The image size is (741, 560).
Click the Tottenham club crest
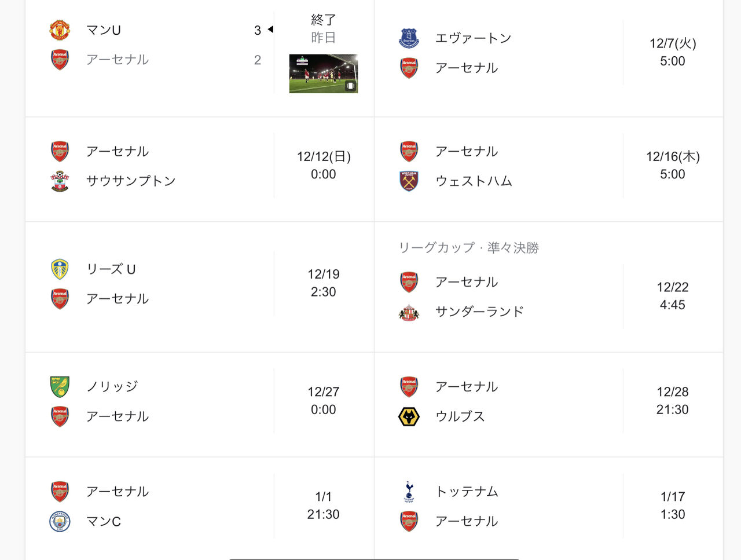click(408, 491)
